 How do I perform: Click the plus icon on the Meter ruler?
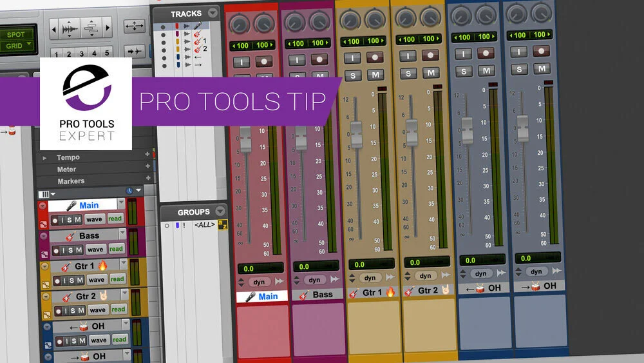click(148, 166)
